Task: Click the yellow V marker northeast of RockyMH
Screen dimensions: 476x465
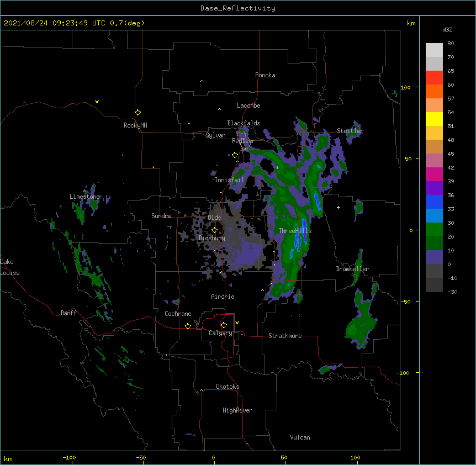Action: [97, 102]
